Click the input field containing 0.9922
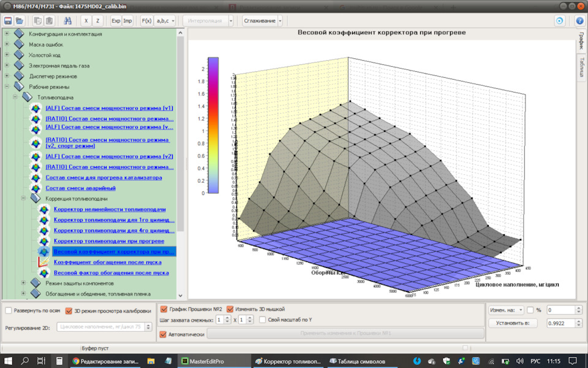This screenshot has width=588, height=368. 560,323
